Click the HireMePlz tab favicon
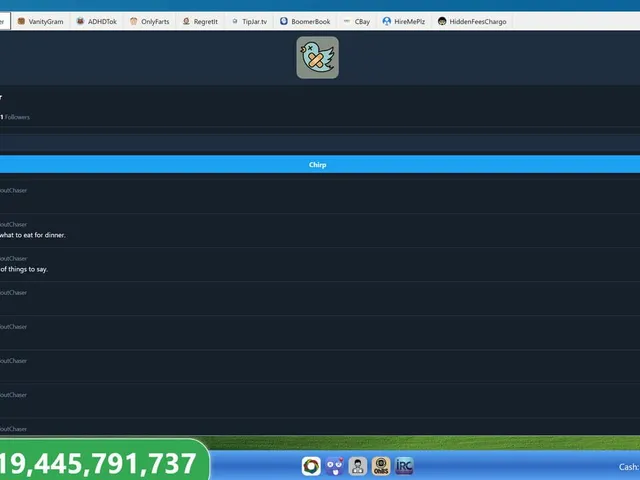640x480 pixels. pos(387,21)
